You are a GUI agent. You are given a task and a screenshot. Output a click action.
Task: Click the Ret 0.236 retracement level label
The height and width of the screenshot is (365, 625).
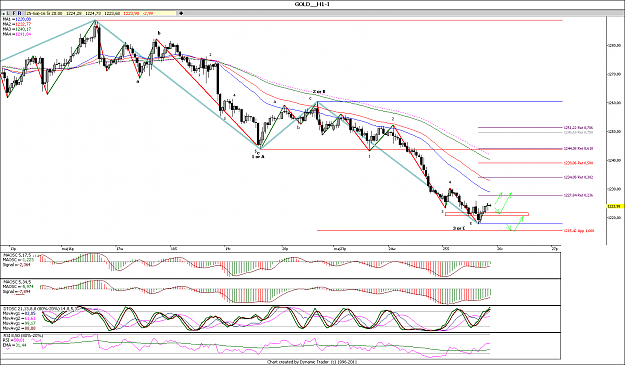[x=578, y=195]
